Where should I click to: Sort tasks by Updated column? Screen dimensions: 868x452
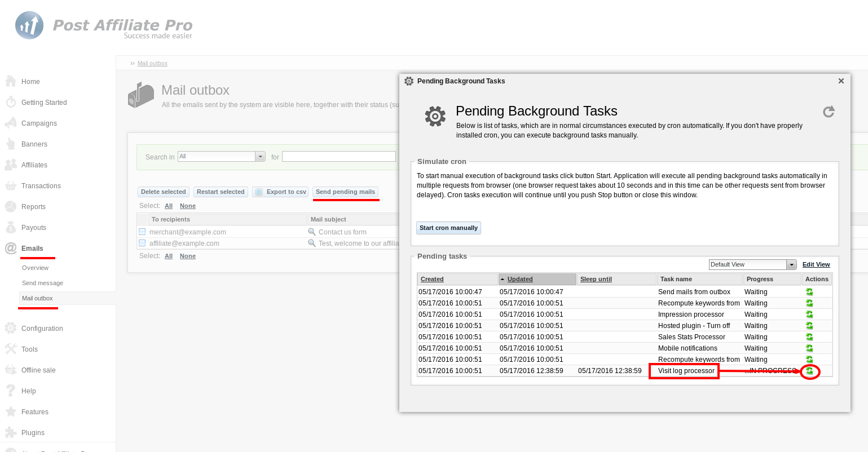520,279
